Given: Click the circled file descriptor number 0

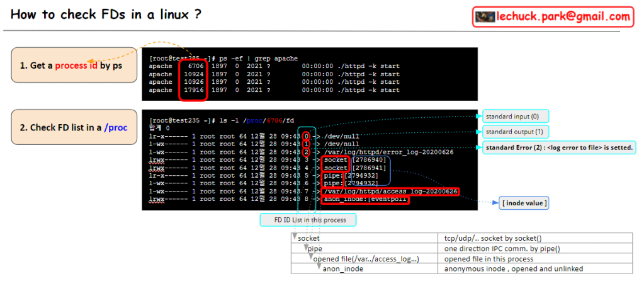Looking at the screenshot, I should click(x=306, y=135).
